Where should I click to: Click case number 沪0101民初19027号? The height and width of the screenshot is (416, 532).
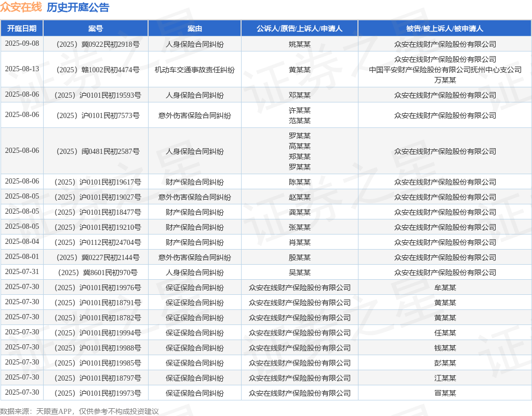tap(98, 197)
